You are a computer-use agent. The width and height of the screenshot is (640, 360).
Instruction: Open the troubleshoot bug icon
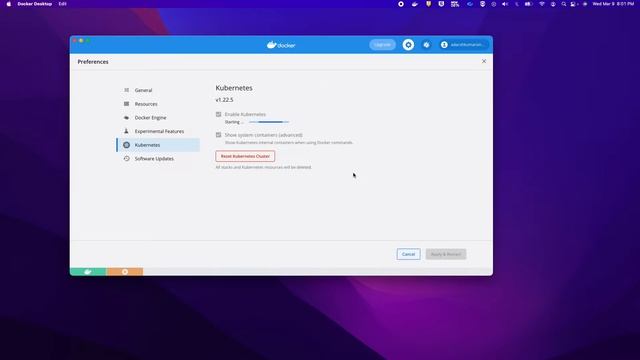pyautogui.click(x=427, y=45)
